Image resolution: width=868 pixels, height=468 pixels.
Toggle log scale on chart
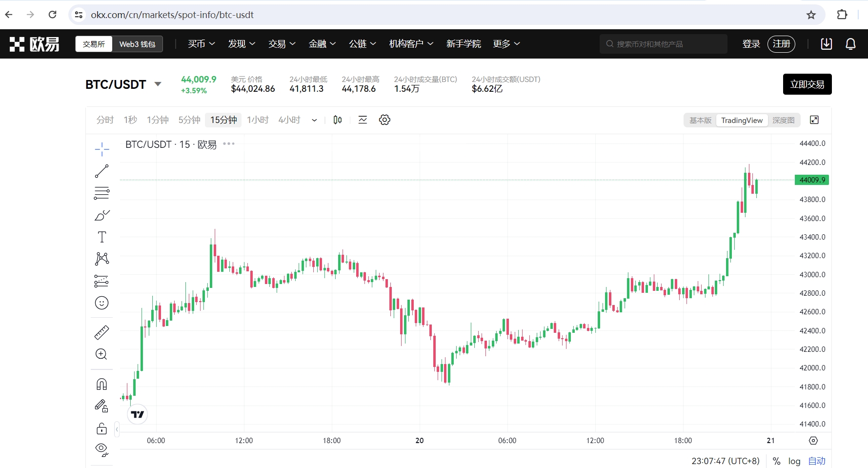pos(794,461)
